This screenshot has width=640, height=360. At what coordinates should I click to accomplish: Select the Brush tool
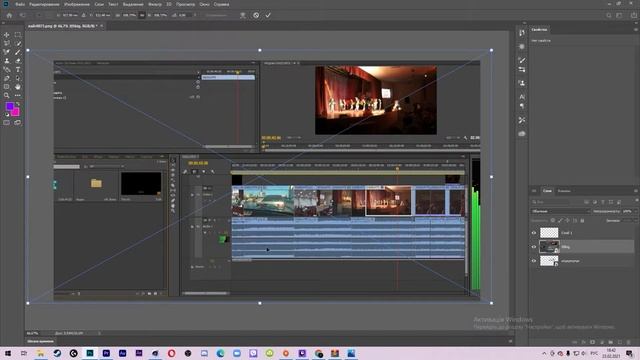[x=18, y=52]
